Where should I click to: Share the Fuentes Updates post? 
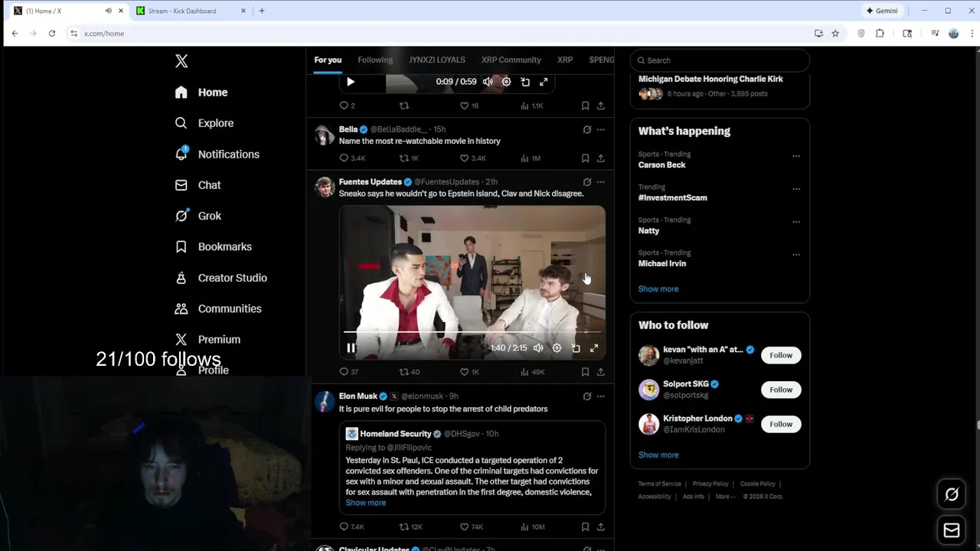pyautogui.click(x=601, y=372)
